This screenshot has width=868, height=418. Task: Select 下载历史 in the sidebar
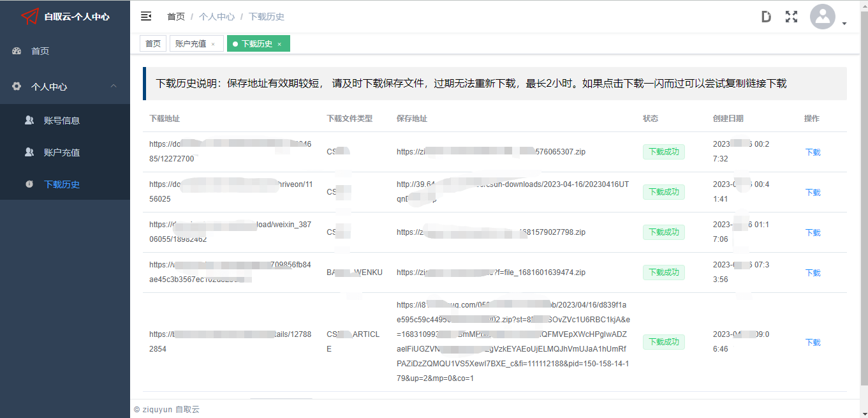(x=61, y=184)
